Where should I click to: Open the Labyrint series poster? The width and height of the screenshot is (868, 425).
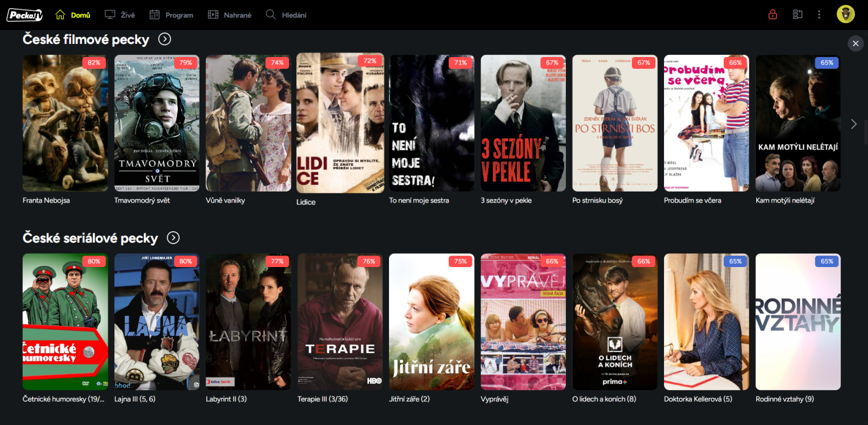[x=248, y=322]
